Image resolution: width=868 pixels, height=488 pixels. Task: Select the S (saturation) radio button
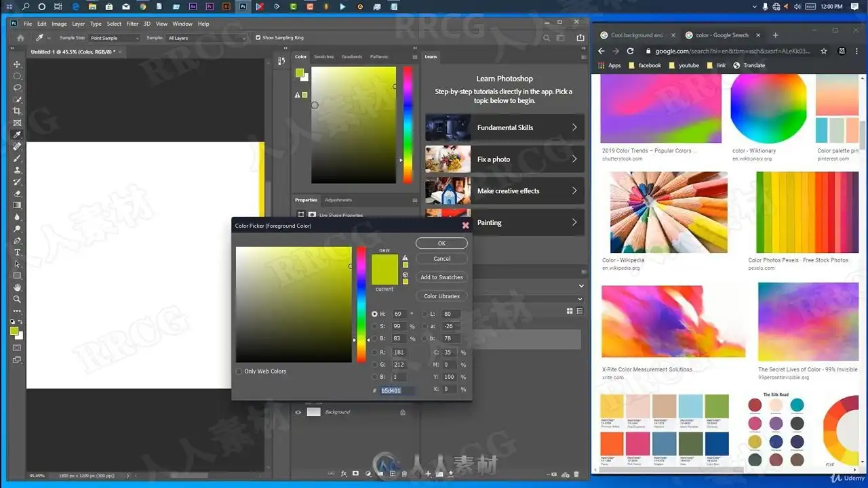point(374,326)
